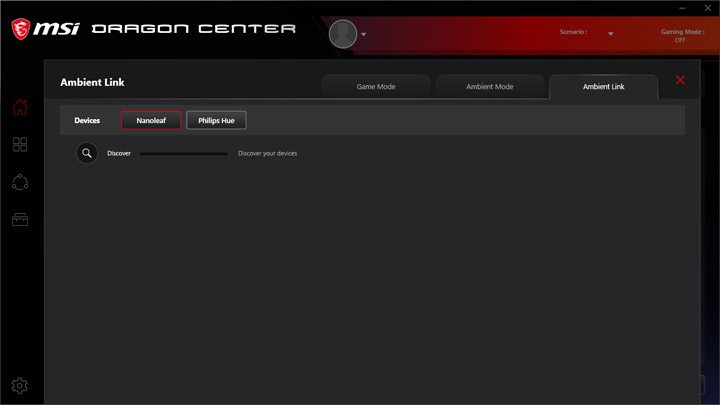
Task: Open the apps grid in sidebar
Action: click(x=20, y=145)
